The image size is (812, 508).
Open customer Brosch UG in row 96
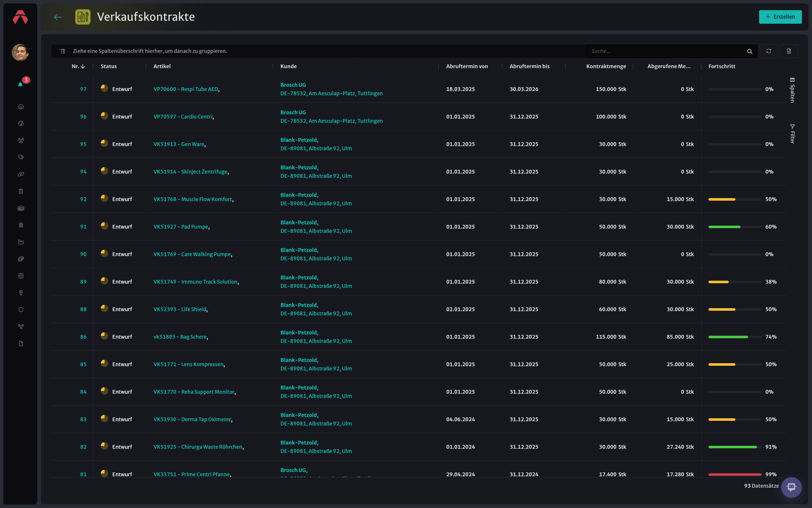click(293, 113)
